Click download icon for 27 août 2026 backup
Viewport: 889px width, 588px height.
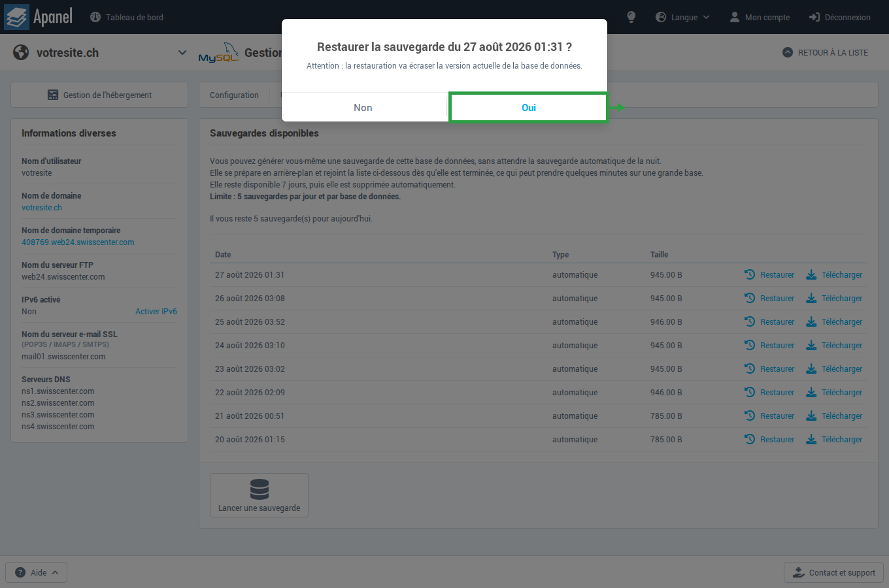pos(811,274)
